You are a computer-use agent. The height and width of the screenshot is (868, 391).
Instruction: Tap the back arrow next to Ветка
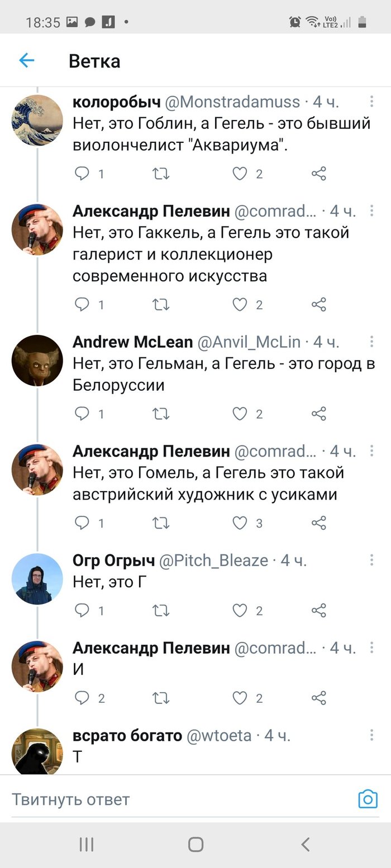point(27,60)
